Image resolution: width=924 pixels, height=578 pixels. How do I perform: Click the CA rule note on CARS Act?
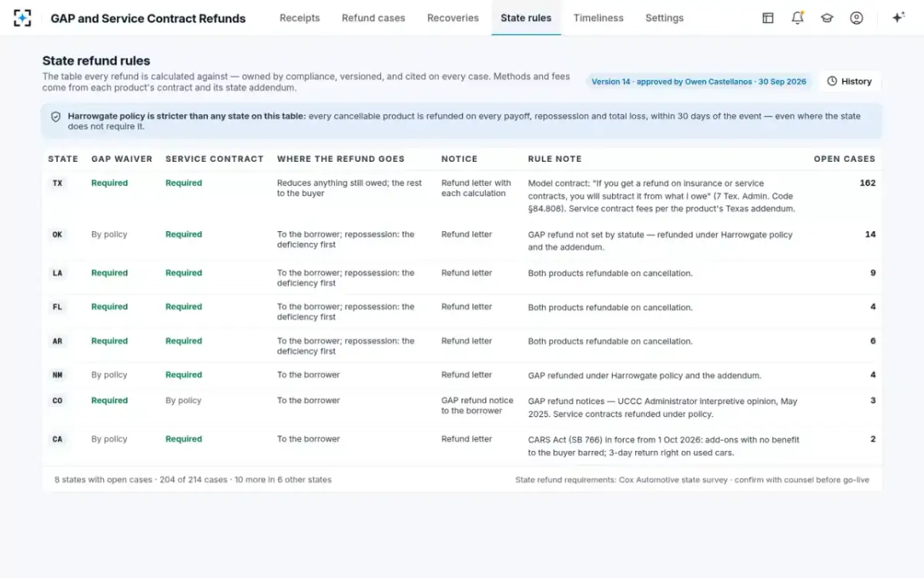pos(664,446)
